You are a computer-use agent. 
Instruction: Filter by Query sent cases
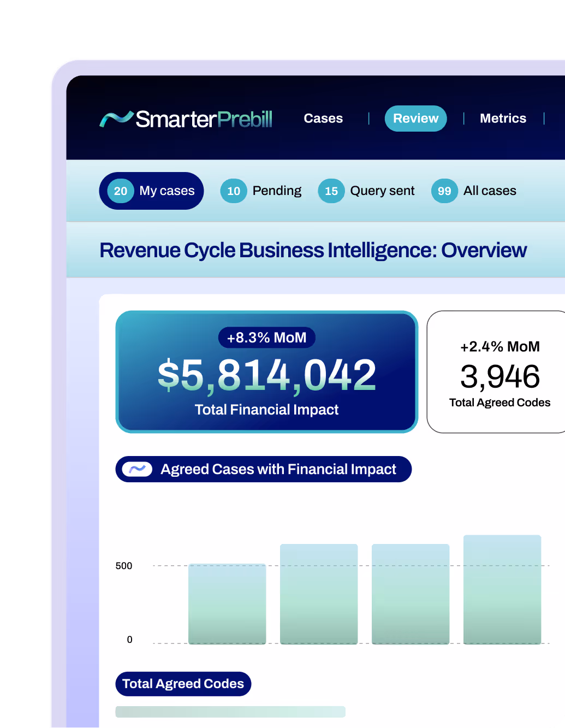(366, 191)
